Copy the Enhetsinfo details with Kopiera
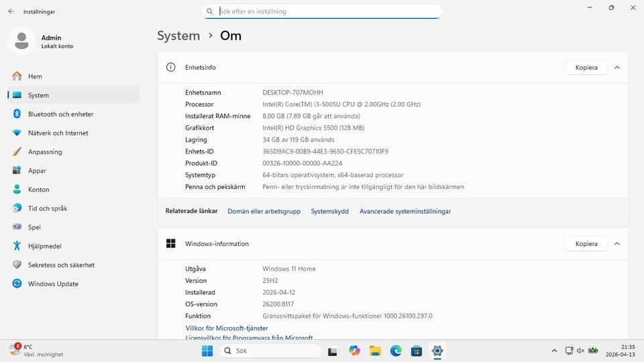 [586, 67]
